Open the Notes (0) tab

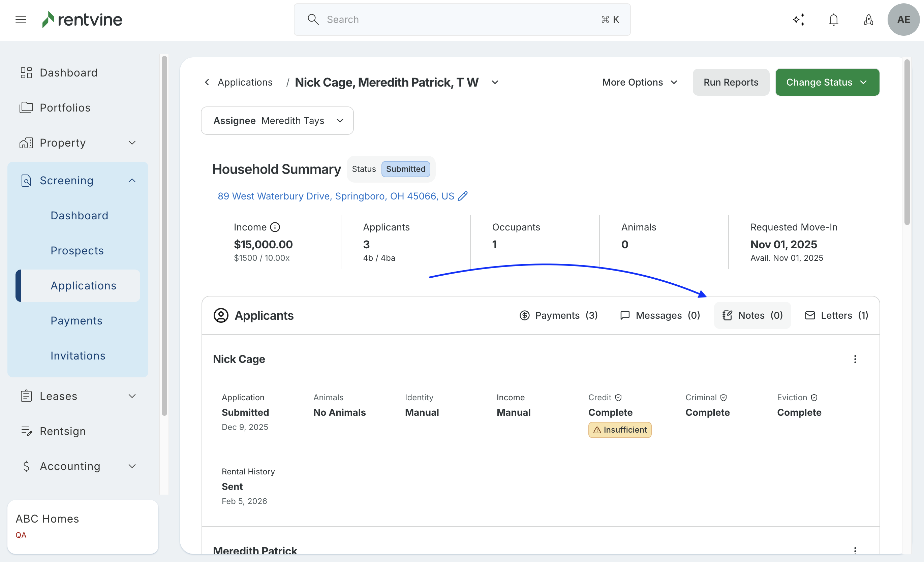(752, 315)
